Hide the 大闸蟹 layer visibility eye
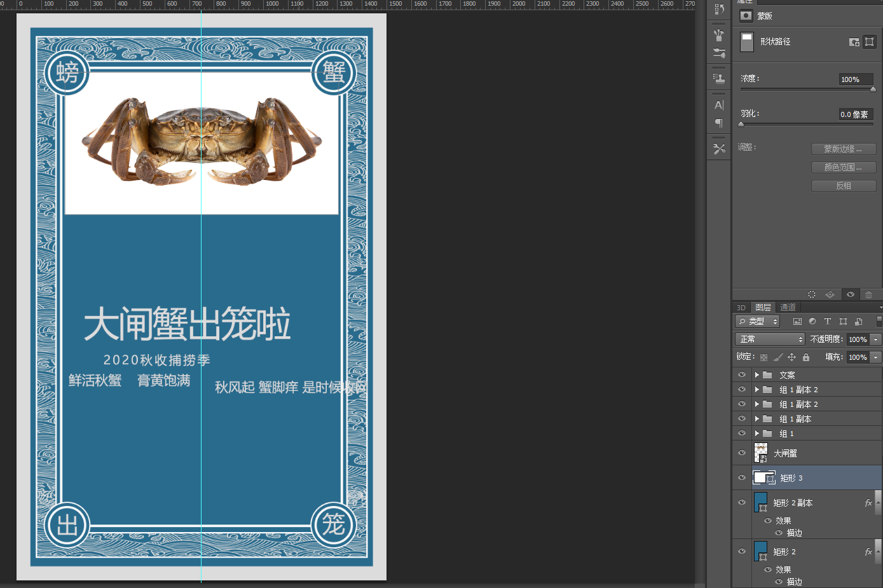This screenshot has height=588, width=883. tap(741, 452)
